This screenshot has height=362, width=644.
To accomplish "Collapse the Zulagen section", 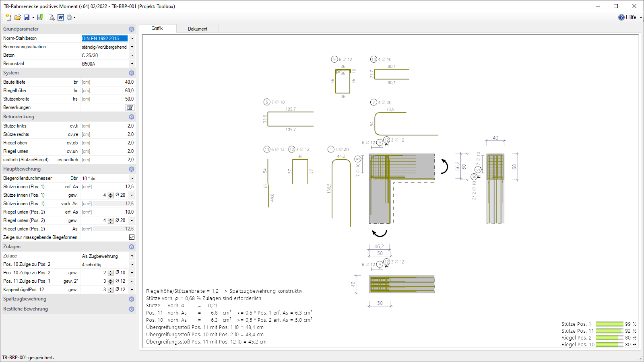I will click(x=131, y=247).
